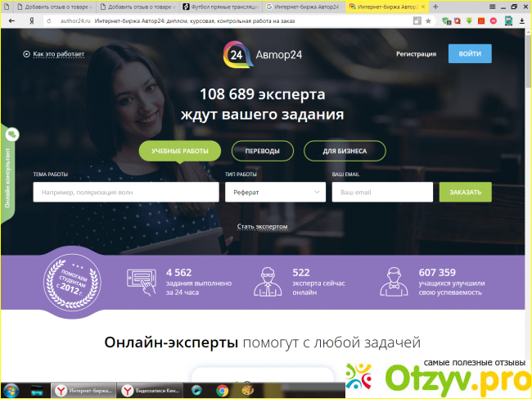Screen dimensions: 532x399
Task: Click the bookmark star in address bar
Action: (x=428, y=20)
